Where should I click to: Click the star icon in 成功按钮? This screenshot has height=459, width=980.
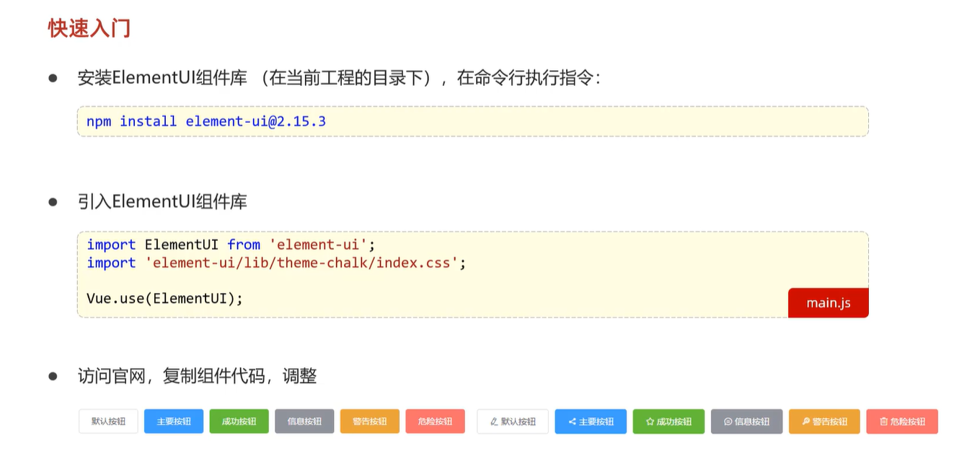coord(650,421)
